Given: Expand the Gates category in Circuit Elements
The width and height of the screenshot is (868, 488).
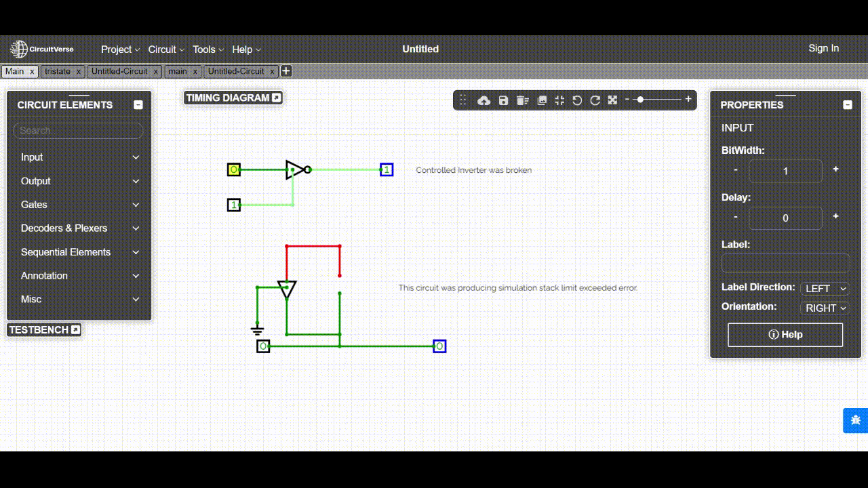Looking at the screenshot, I should pyautogui.click(x=77, y=204).
